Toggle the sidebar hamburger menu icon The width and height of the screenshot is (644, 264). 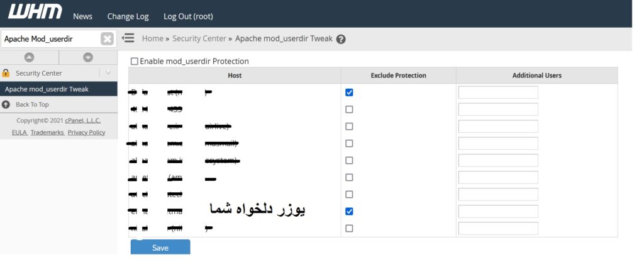point(128,38)
